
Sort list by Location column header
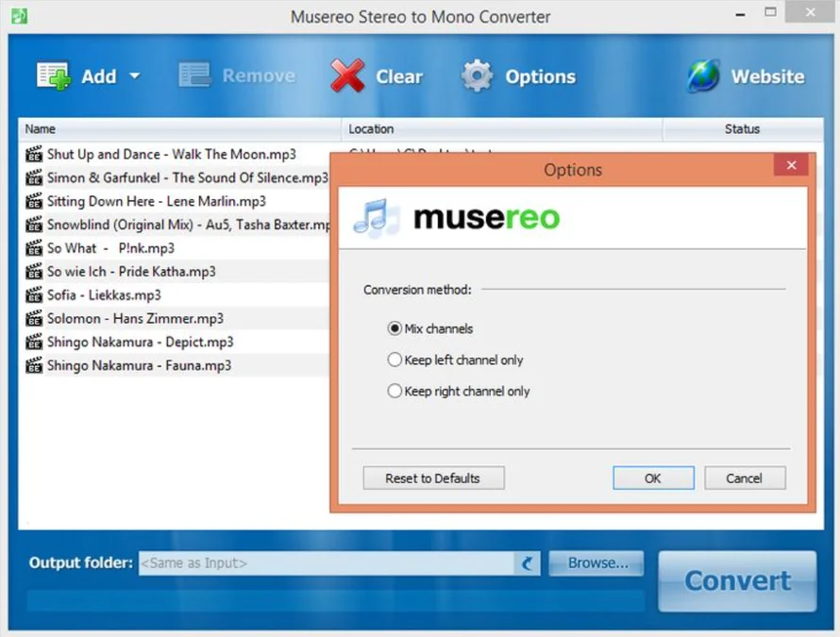point(502,129)
